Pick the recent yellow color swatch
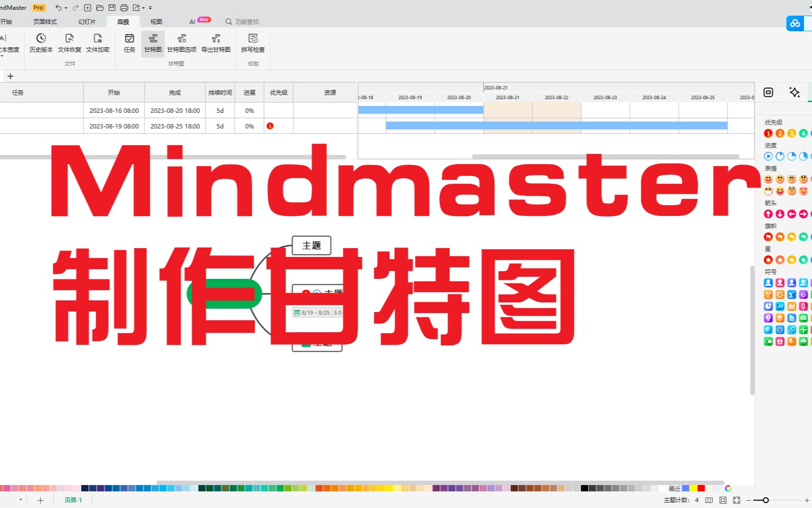The image size is (812, 508). click(693, 488)
